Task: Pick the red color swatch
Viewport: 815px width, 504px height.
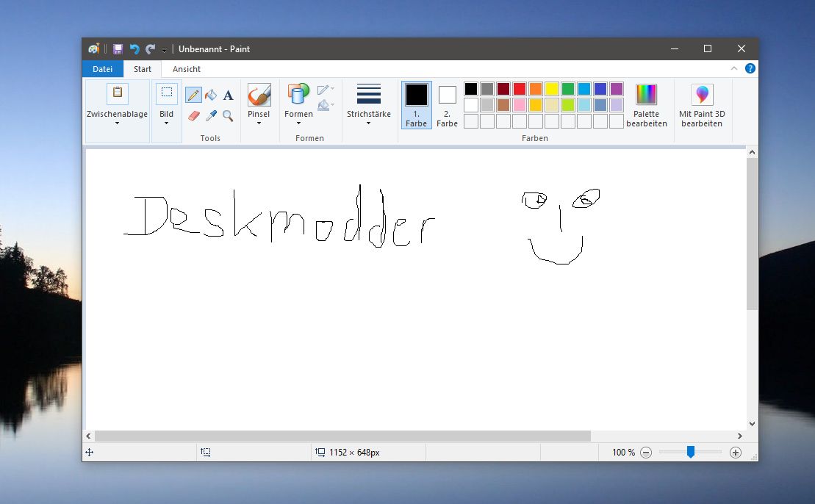Action: click(520, 89)
